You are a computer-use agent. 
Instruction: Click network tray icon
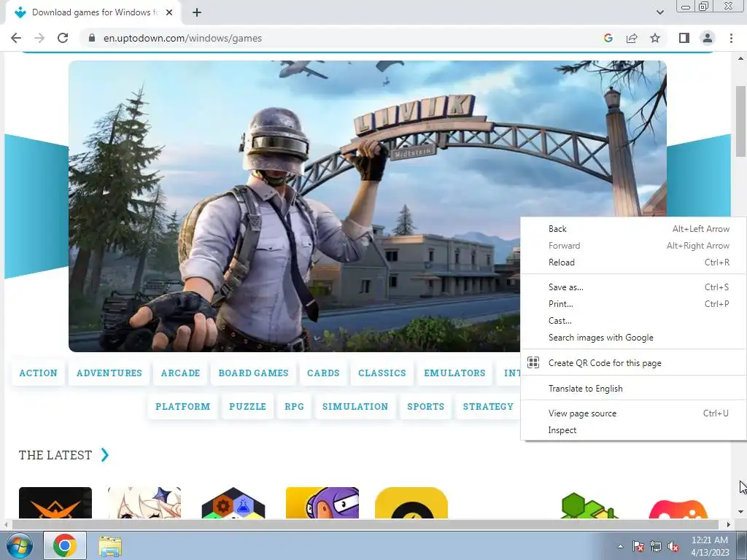[656, 546]
